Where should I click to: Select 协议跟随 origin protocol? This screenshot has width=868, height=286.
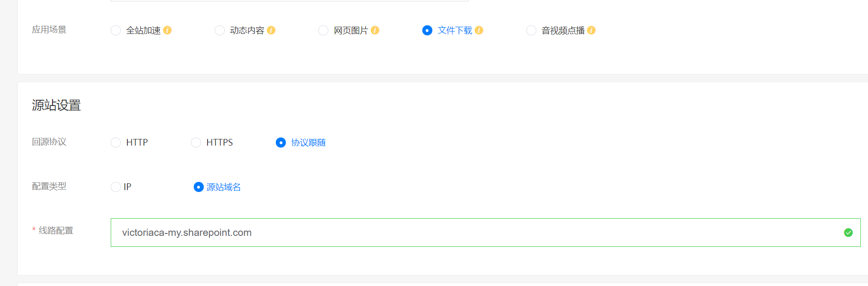[x=281, y=143]
